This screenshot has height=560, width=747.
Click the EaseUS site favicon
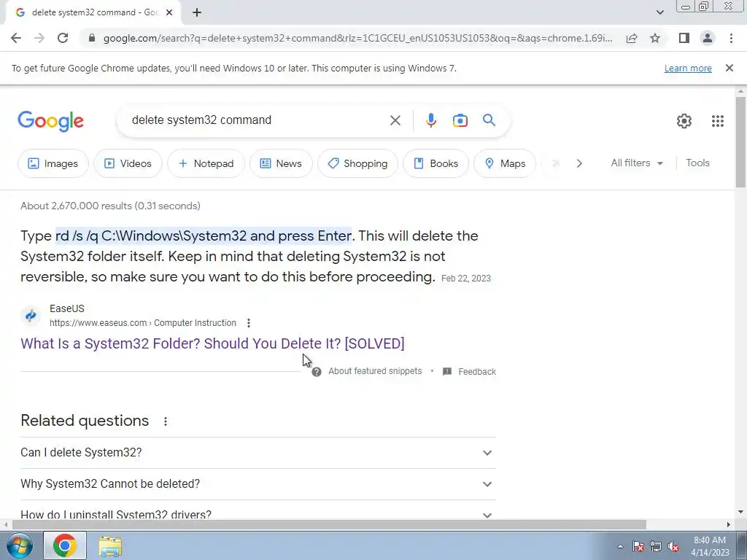click(31, 315)
